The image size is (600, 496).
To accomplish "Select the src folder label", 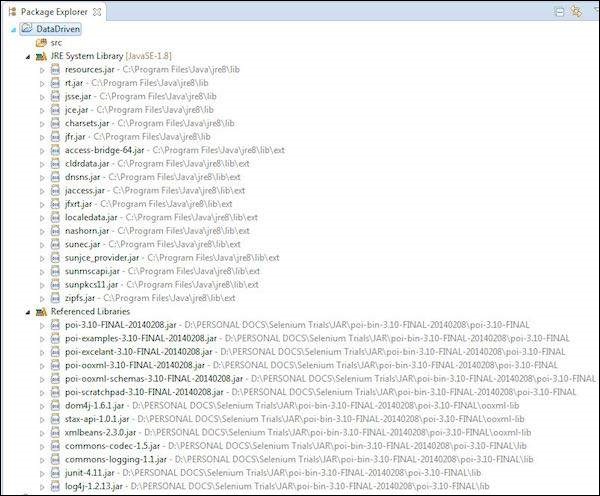I will pyautogui.click(x=56, y=43).
